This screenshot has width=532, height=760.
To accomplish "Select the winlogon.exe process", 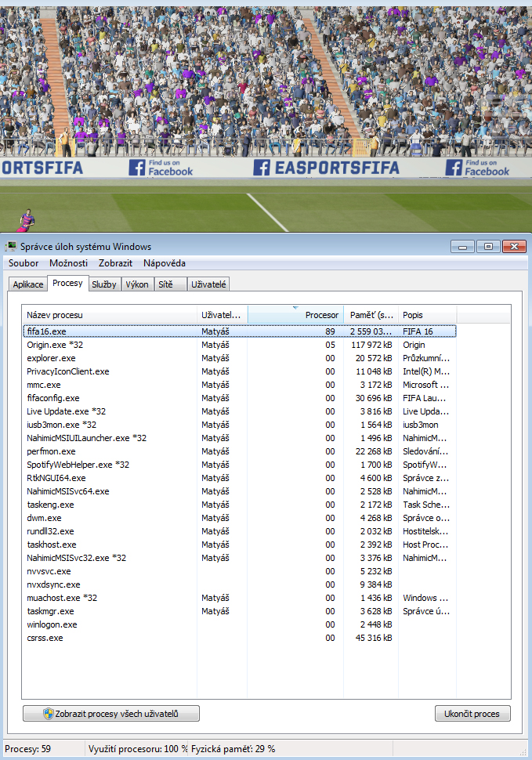I will click(239, 624).
